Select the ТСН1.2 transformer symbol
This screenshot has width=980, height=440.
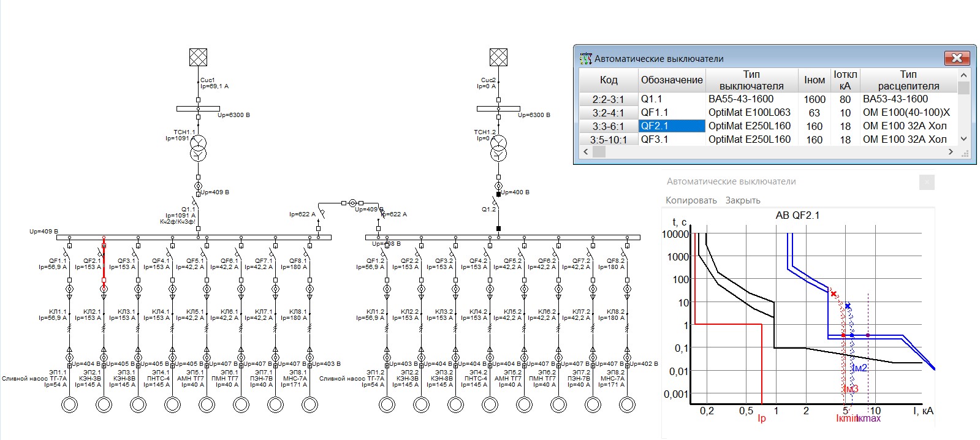click(498, 148)
